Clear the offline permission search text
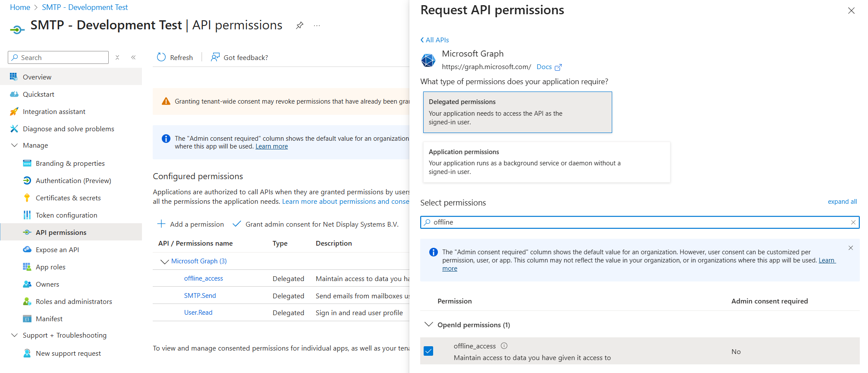 853,222
